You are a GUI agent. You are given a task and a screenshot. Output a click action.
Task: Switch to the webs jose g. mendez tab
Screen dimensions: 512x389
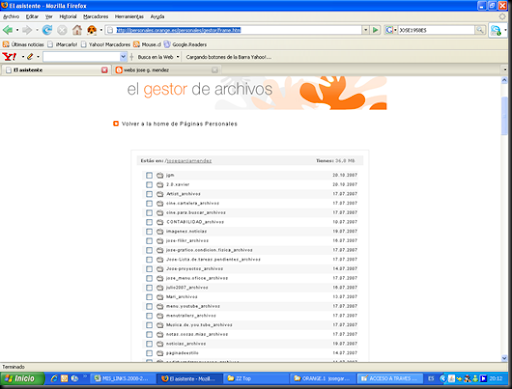[x=167, y=70]
